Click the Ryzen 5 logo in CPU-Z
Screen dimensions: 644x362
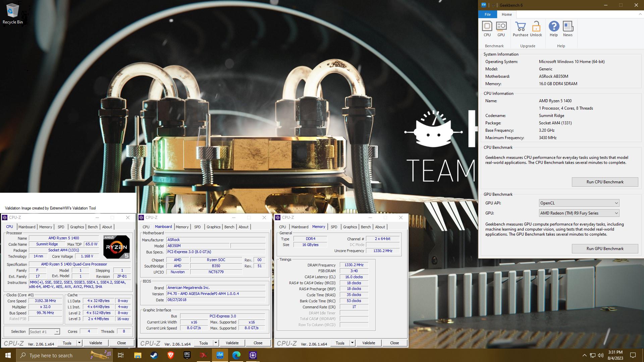pos(116,247)
